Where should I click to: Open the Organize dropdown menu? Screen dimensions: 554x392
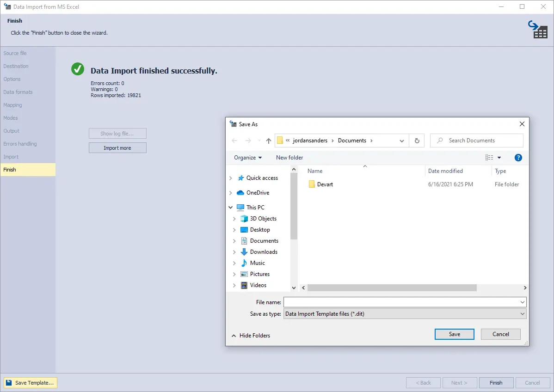(247, 157)
